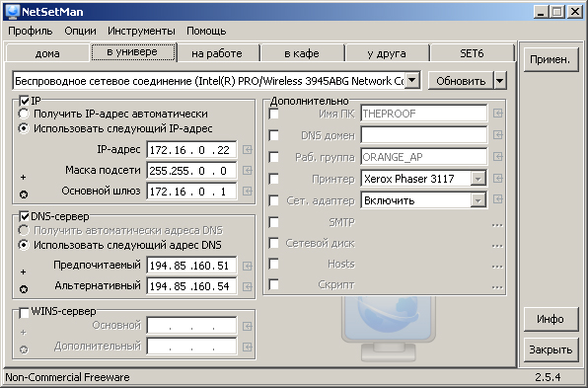
Task: Enable the Принтер checkbox
Action: (x=273, y=179)
